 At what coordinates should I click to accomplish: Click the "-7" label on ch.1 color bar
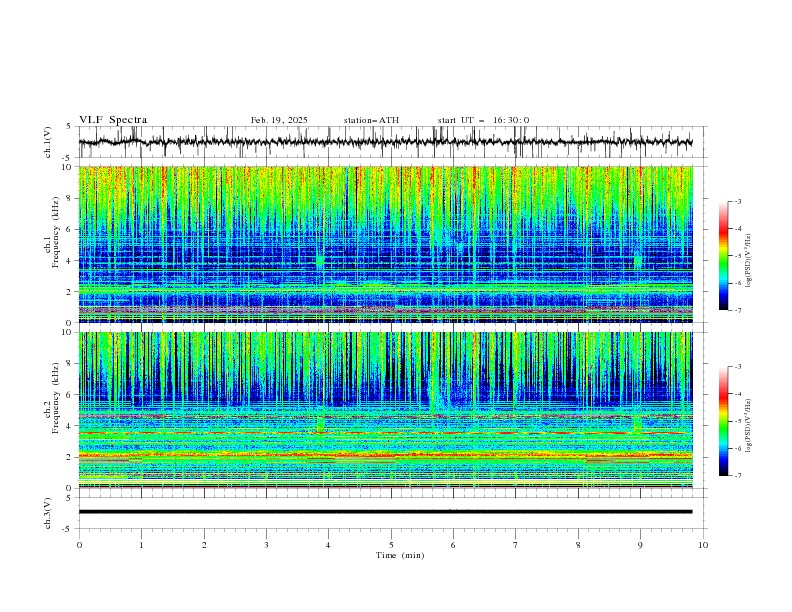point(738,311)
